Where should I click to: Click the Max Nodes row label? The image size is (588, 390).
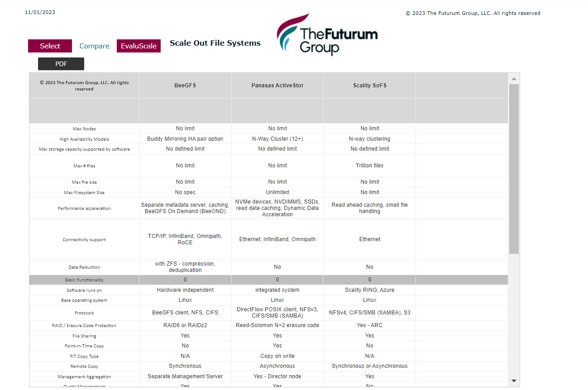coord(84,129)
